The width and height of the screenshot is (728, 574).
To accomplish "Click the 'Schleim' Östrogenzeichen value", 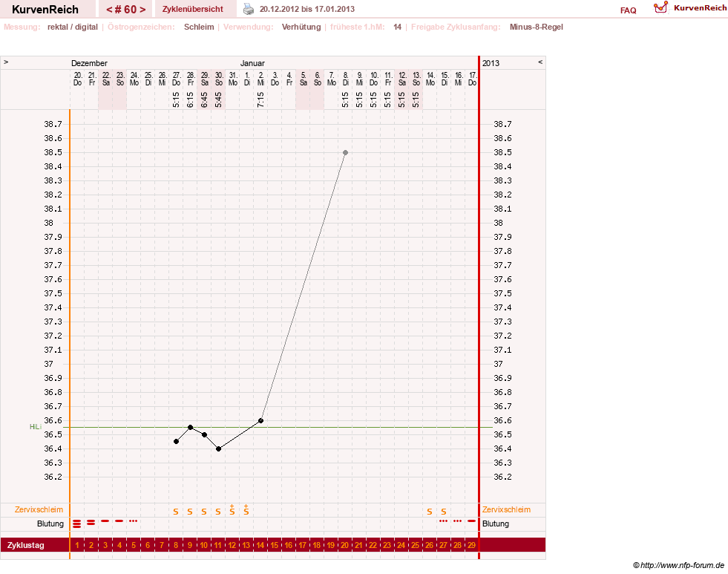I will click(x=199, y=27).
